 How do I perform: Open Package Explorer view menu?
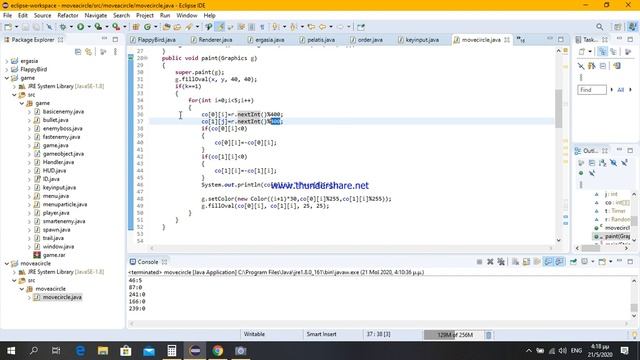coord(116,52)
